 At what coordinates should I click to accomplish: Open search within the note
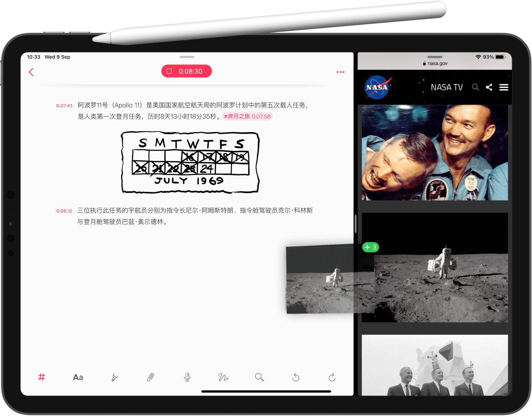point(260,377)
